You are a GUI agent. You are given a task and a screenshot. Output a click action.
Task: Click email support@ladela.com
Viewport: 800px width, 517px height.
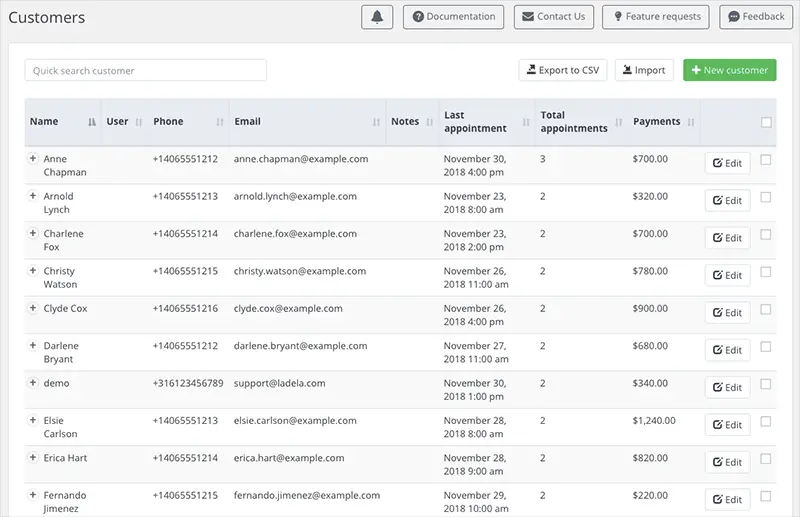tap(280, 383)
